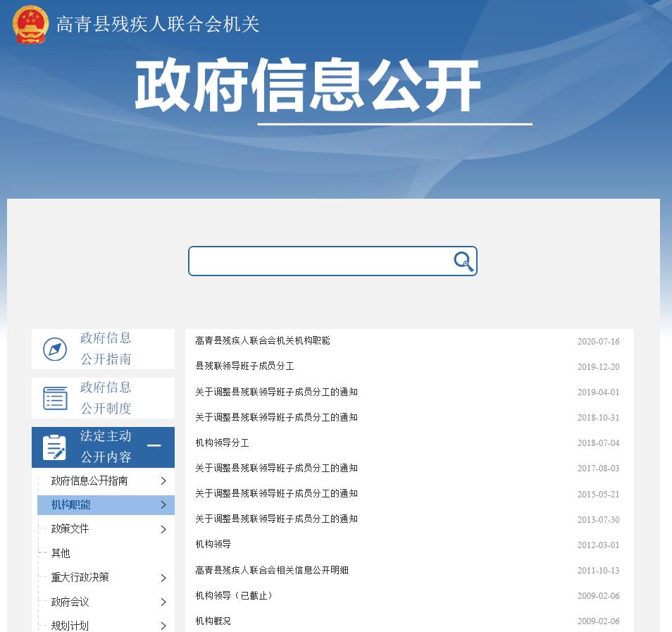The width and height of the screenshot is (672, 632).
Task: Expand the 重大行政决策 chevron arrow
Action: coord(163,578)
